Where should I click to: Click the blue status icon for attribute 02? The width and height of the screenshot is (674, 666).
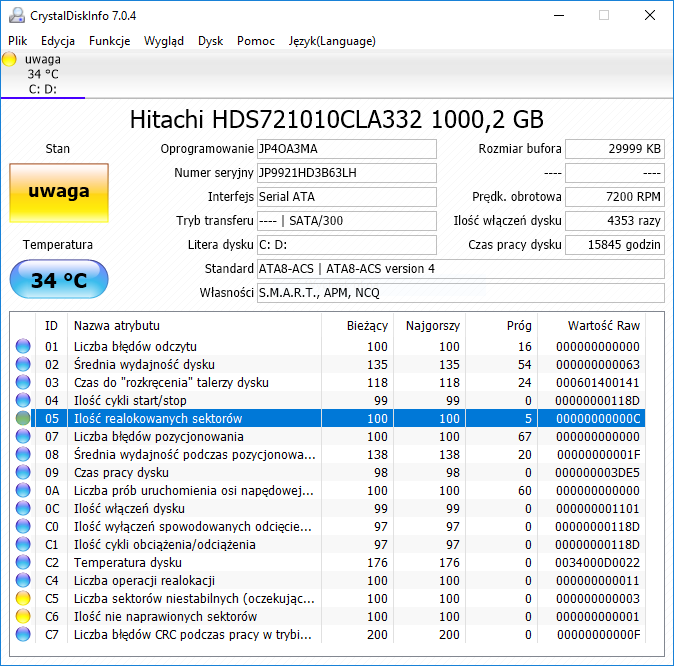click(x=23, y=364)
